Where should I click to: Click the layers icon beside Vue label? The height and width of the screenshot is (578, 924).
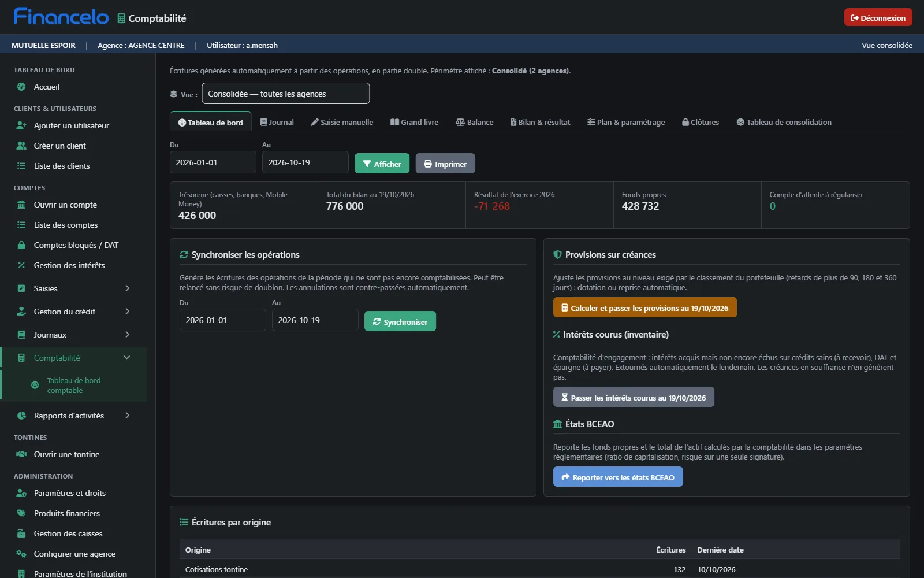[174, 94]
